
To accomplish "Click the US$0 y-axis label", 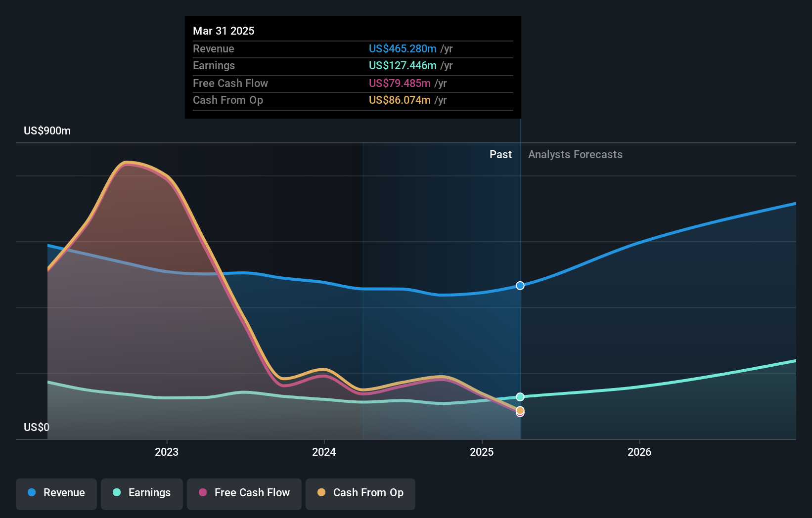I will [x=37, y=427].
